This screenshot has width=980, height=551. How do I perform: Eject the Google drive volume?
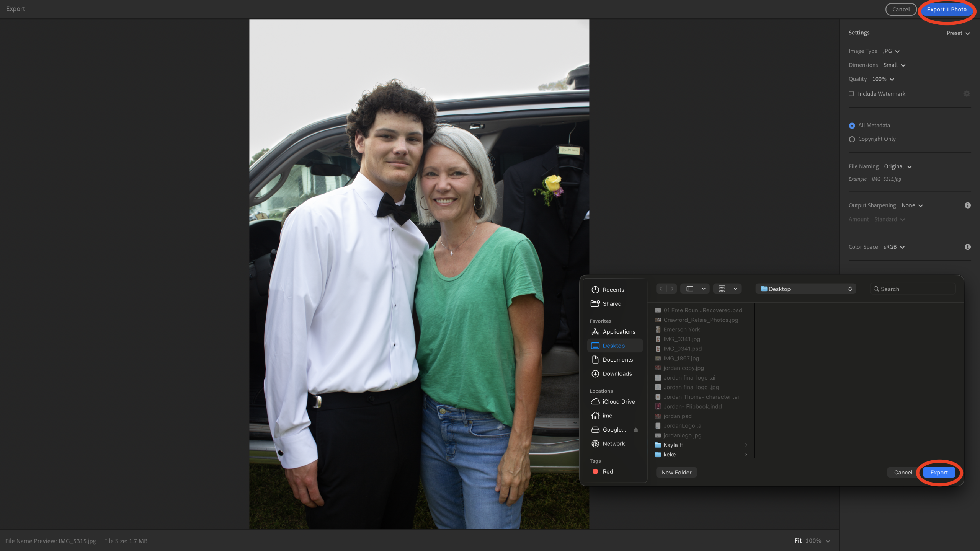point(635,430)
